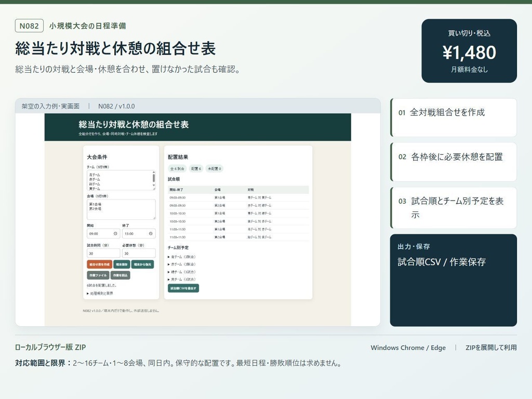This screenshot has height=399, width=532.
Task: Click the ¥1,480 price card
Action: click(x=469, y=51)
